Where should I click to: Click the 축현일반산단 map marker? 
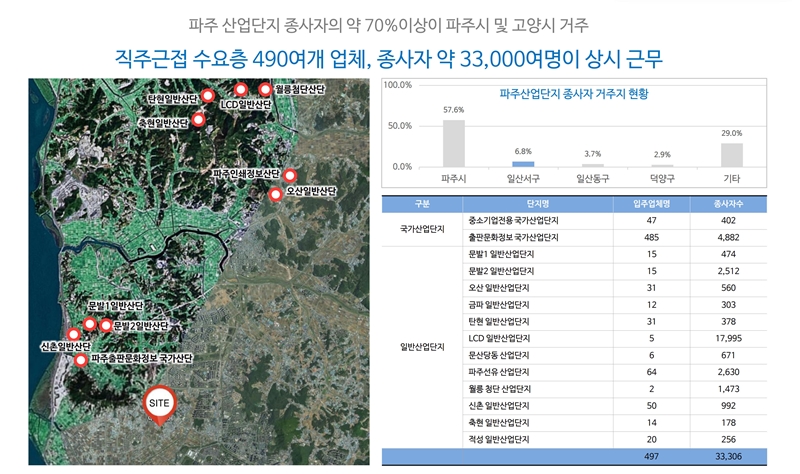(x=198, y=119)
